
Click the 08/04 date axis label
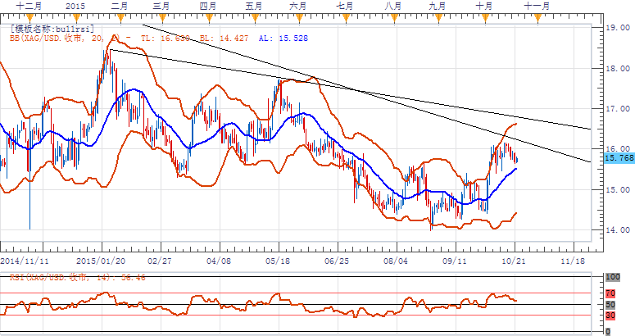coord(396,261)
